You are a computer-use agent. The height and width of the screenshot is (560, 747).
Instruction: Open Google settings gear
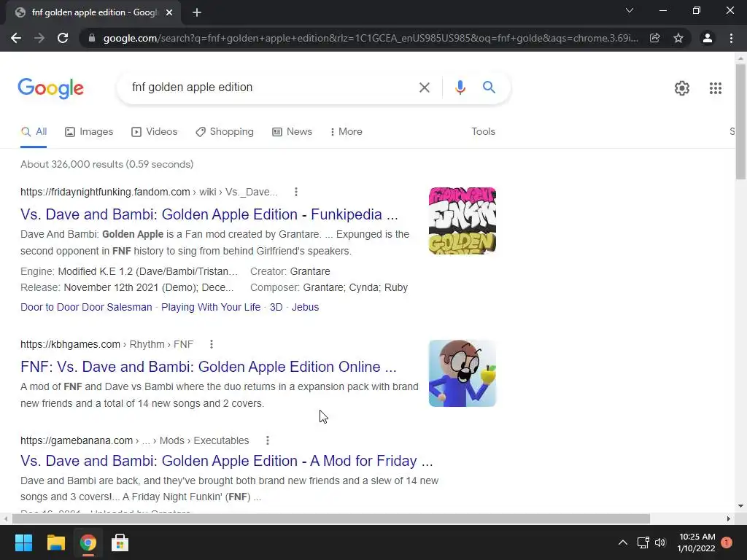tap(682, 88)
